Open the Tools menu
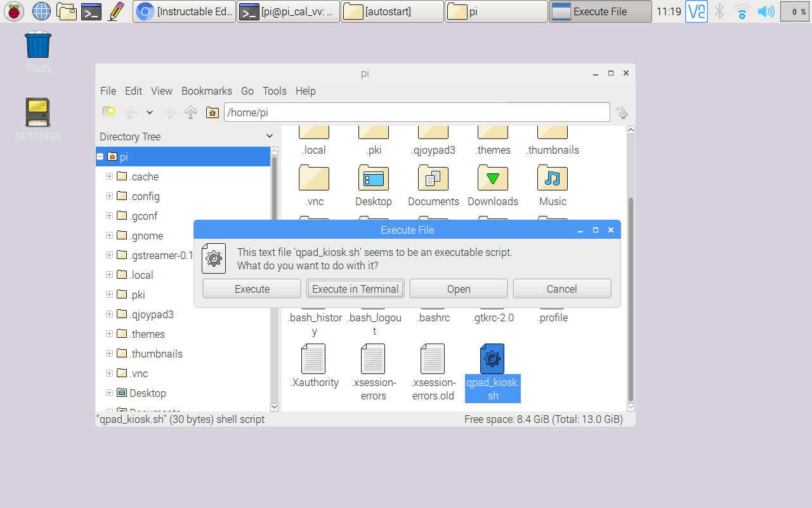This screenshot has width=812, height=508. point(274,91)
